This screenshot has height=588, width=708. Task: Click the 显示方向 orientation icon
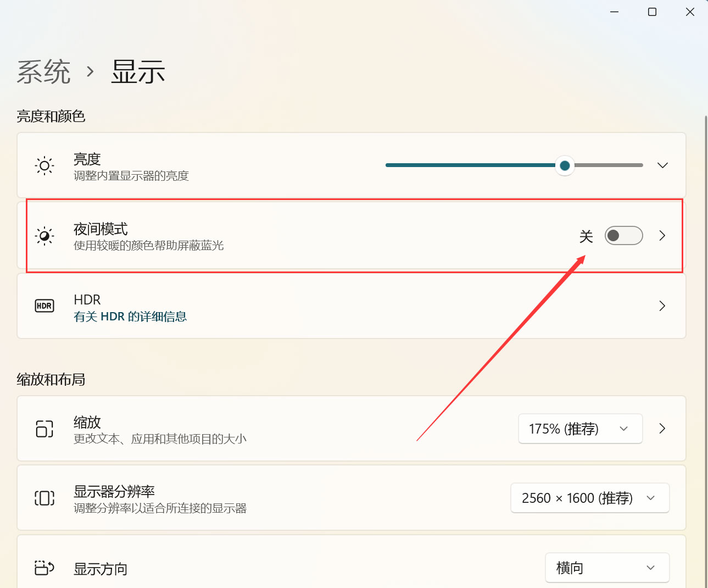(44, 568)
